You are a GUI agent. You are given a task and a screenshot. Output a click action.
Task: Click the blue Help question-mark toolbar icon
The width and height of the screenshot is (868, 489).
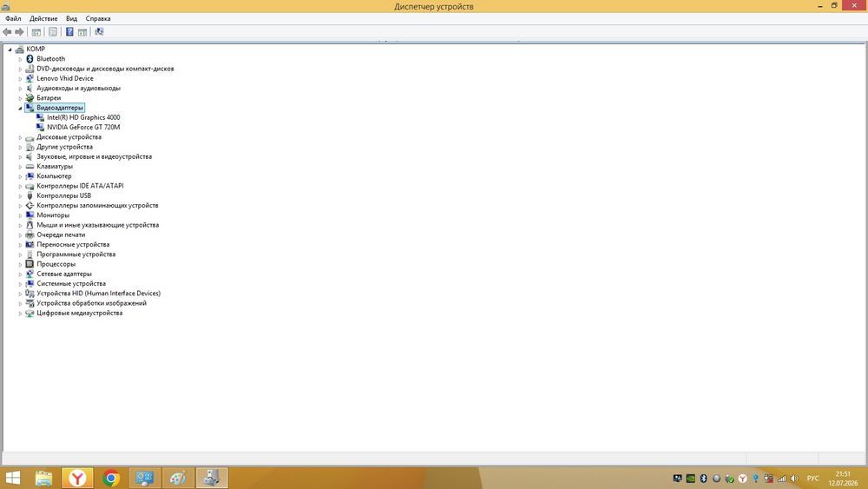pyautogui.click(x=69, y=32)
